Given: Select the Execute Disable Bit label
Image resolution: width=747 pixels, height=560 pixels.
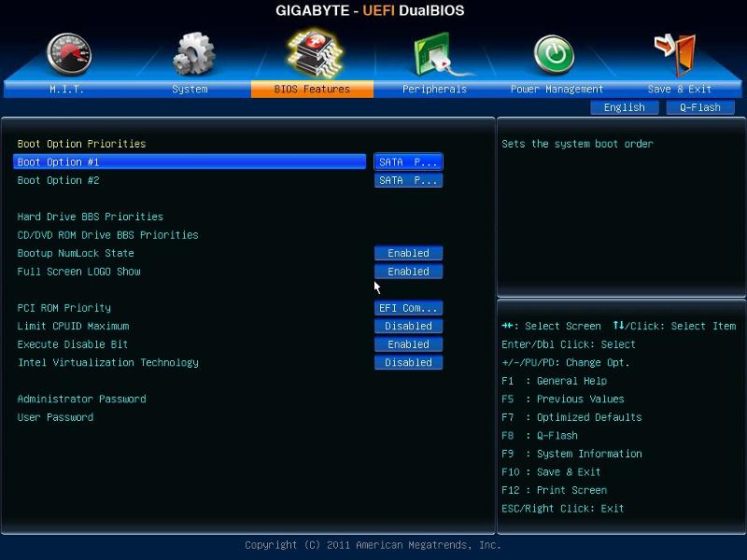Looking at the screenshot, I should click(73, 344).
